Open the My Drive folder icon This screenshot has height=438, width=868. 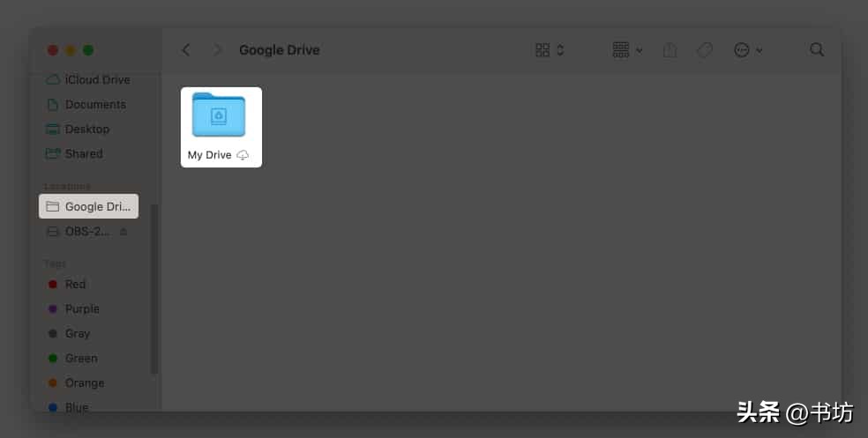(x=219, y=115)
